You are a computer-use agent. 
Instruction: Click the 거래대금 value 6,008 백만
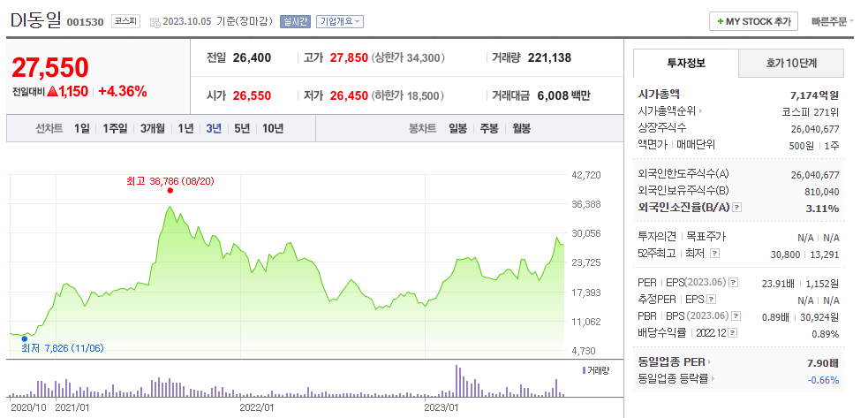coord(564,96)
